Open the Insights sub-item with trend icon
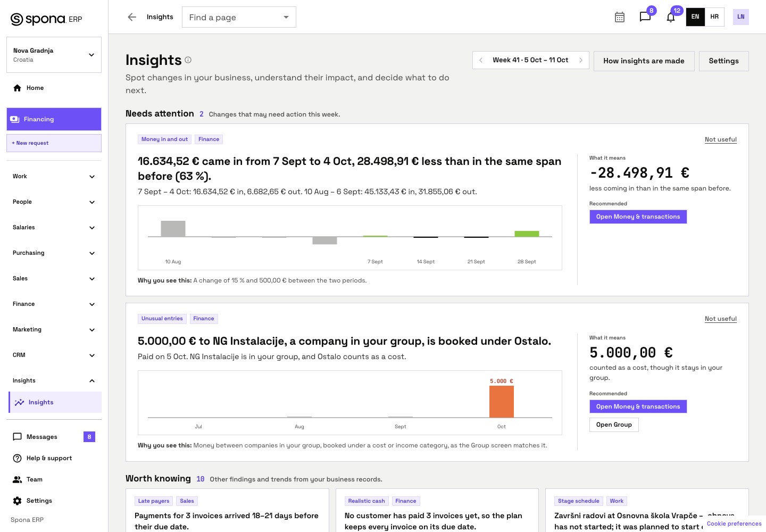This screenshot has width=766, height=532. pos(55,402)
